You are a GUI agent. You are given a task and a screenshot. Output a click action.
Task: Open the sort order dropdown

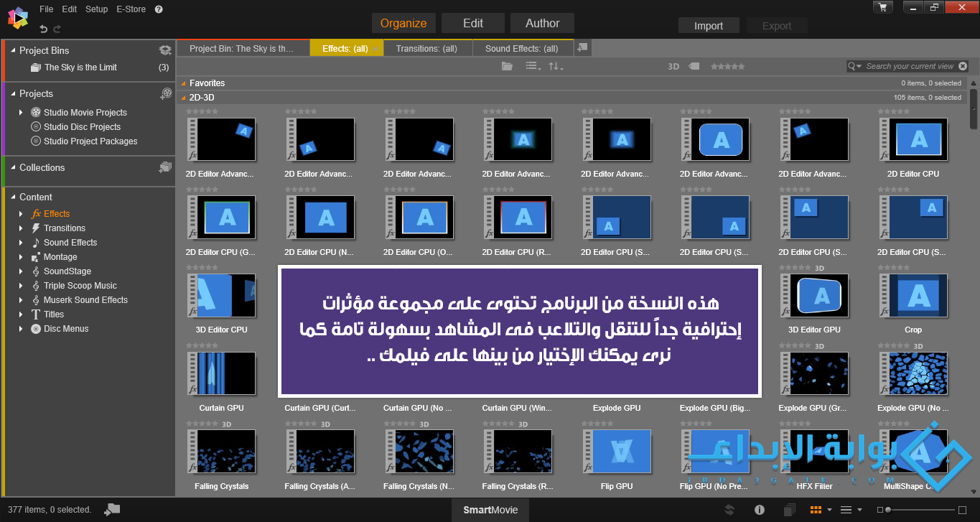point(556,66)
